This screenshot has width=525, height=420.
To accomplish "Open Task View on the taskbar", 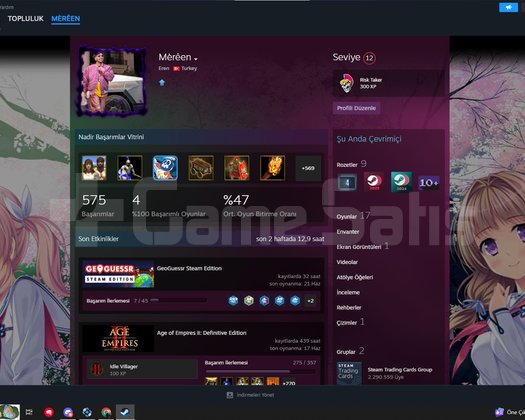I will [29, 412].
